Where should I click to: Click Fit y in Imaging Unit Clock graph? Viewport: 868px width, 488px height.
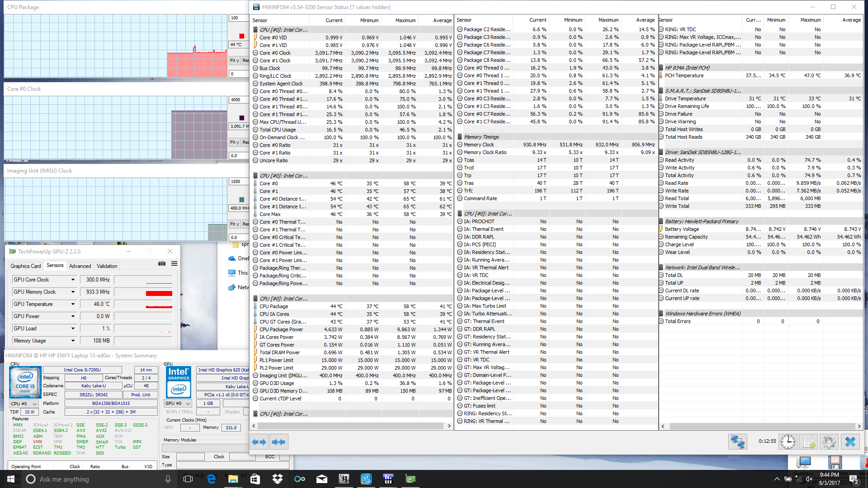click(x=235, y=224)
